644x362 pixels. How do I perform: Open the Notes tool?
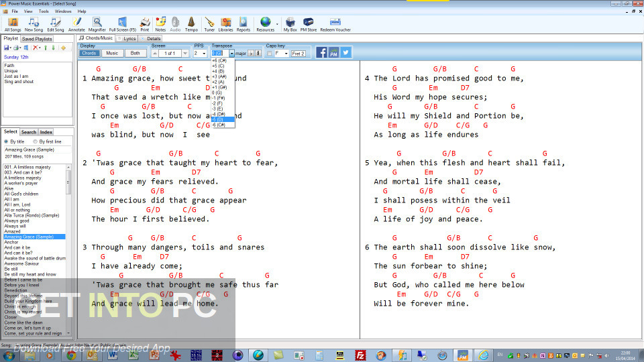click(160, 25)
